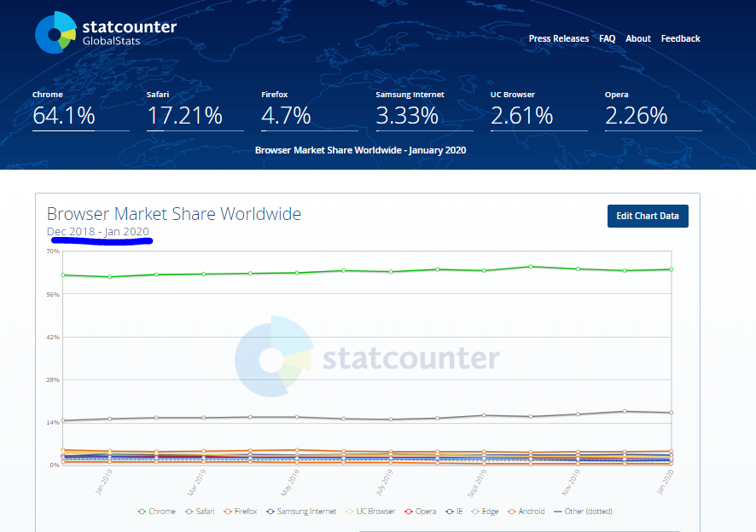Click the Nov 2019 x-axis label

pyautogui.click(x=571, y=483)
